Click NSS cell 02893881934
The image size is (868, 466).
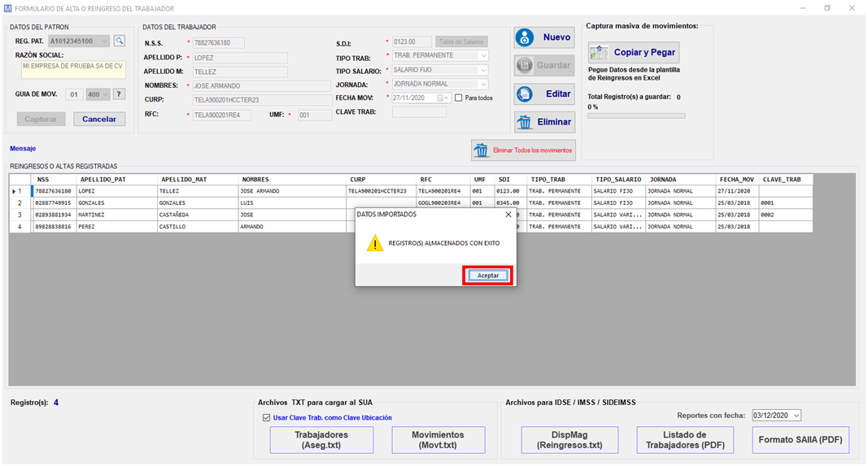(55, 215)
